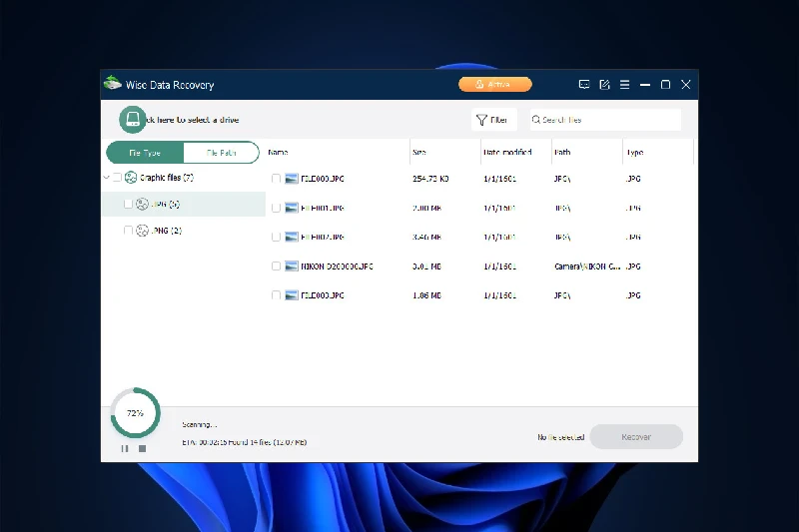Click the Scanning status text
Viewport: 799px width, 532px height.
[199, 424]
